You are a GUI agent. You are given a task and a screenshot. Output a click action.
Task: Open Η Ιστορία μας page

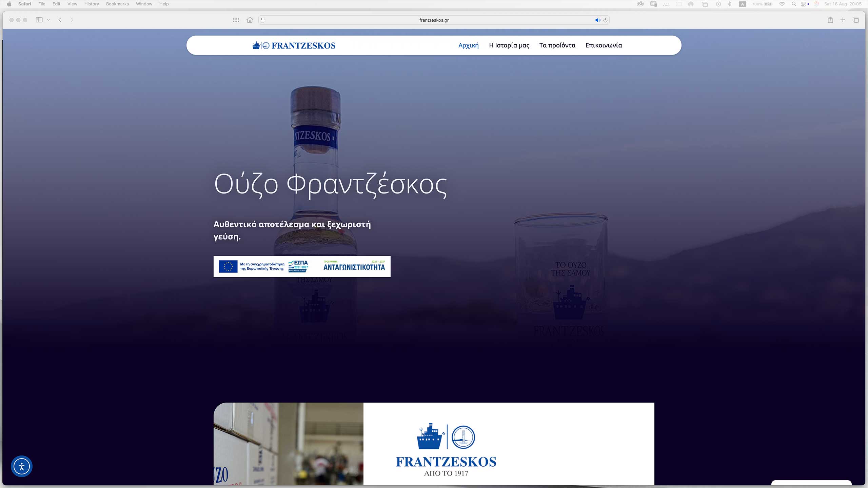(x=509, y=45)
